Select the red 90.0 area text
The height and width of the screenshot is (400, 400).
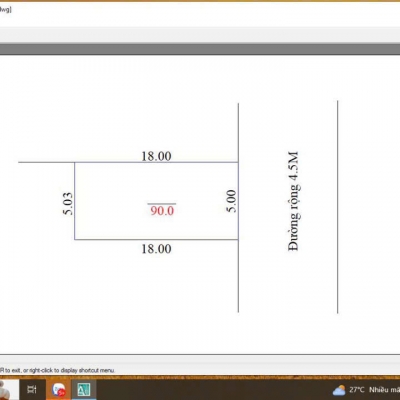[x=162, y=211]
